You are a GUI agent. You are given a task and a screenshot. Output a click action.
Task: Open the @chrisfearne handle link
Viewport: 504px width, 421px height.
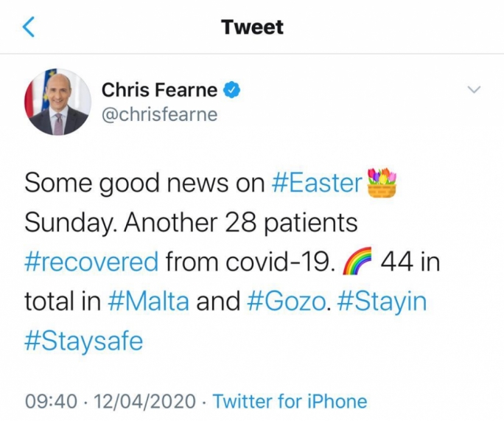tap(159, 115)
